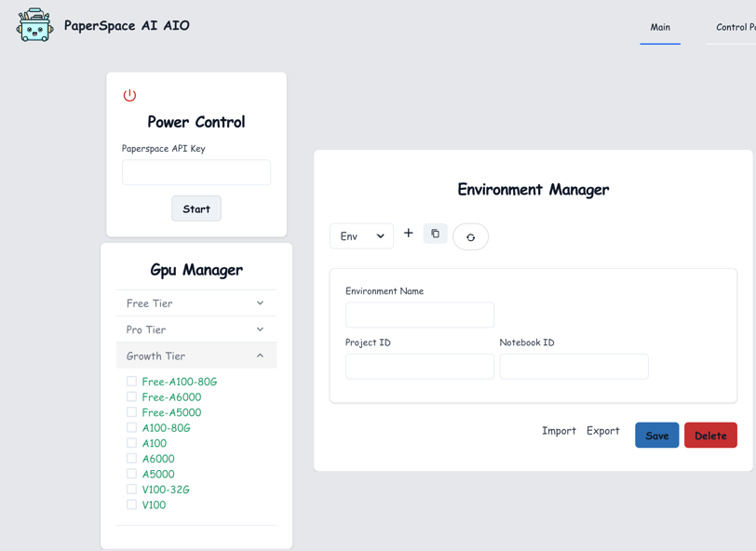756x551 pixels.
Task: Click the Notebook ID input field
Action: click(x=574, y=367)
